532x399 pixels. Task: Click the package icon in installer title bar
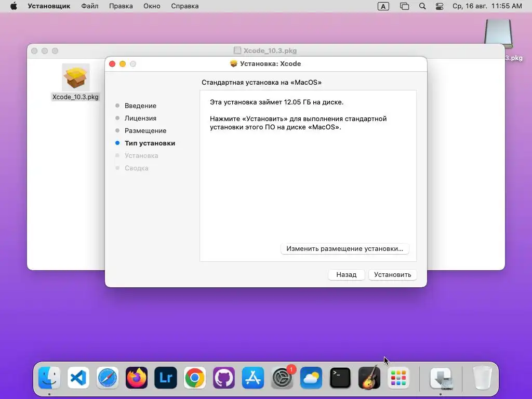click(233, 64)
